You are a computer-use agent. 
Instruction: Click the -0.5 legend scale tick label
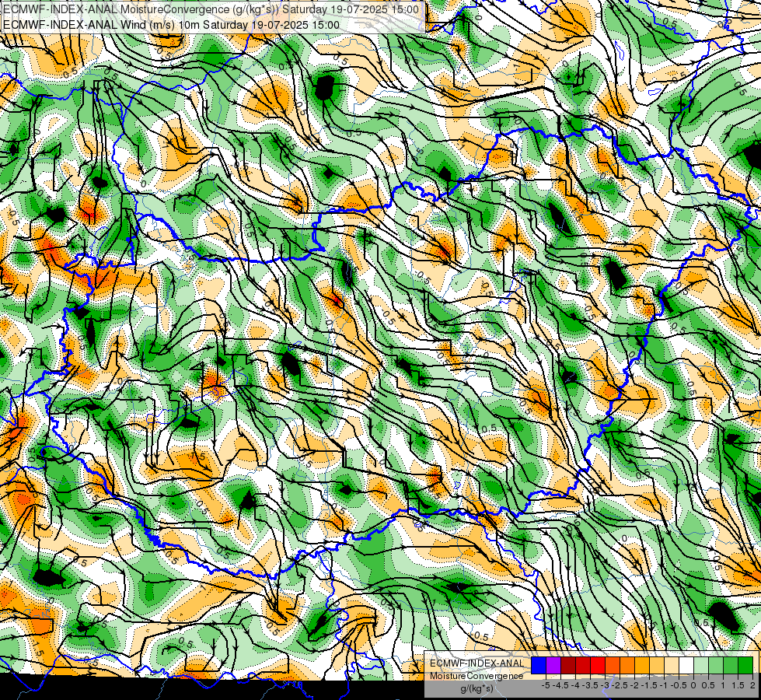click(x=679, y=685)
